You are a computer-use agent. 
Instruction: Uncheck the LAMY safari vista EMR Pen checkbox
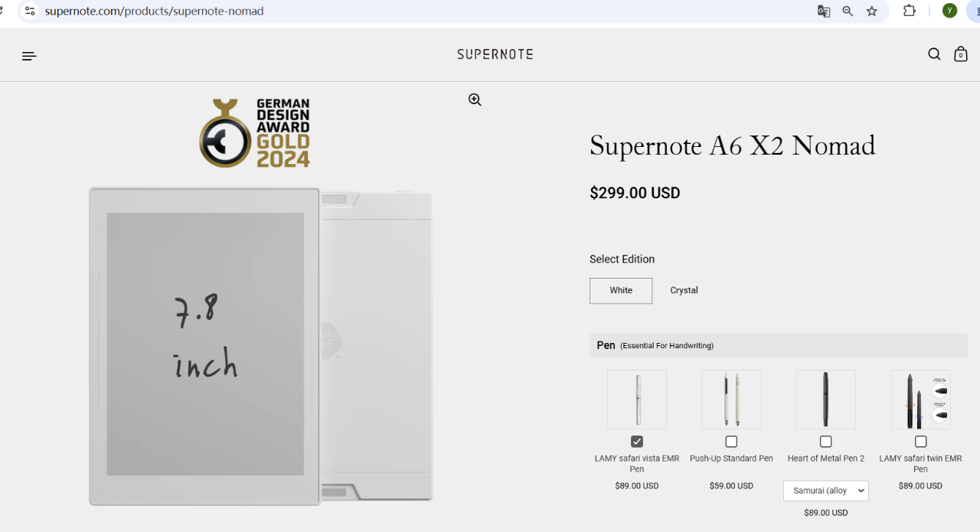click(637, 442)
